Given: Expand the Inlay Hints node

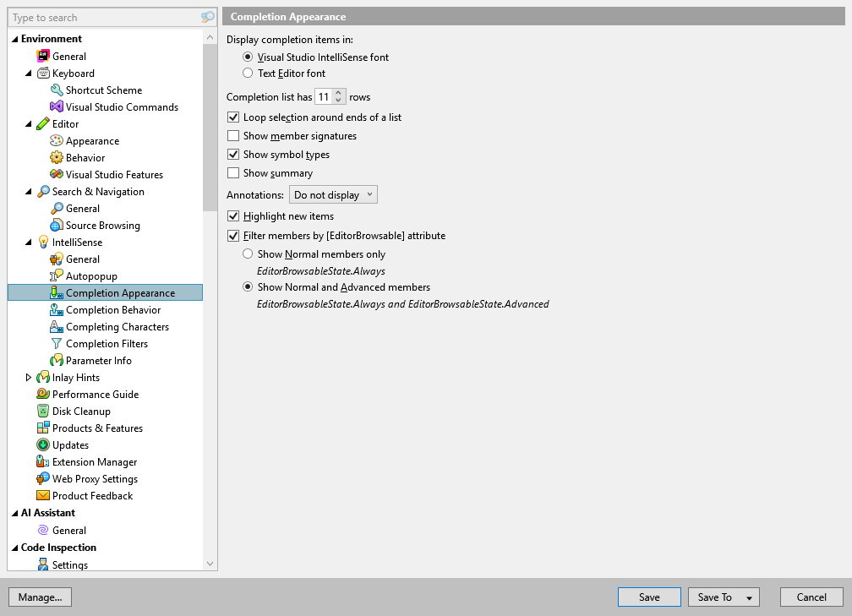Looking at the screenshot, I should click(28, 377).
